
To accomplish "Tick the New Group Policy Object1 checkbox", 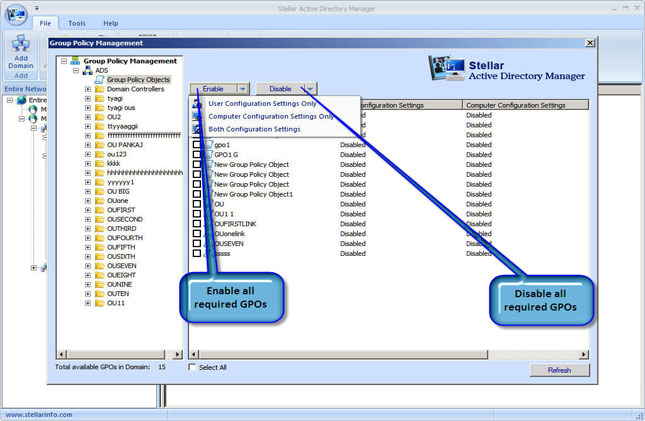I will (197, 194).
